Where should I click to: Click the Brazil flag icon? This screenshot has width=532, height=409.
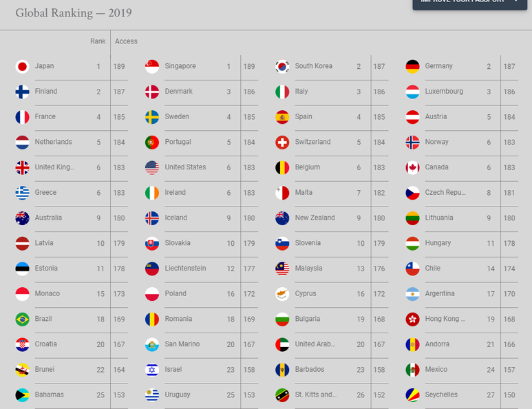pyautogui.click(x=23, y=319)
